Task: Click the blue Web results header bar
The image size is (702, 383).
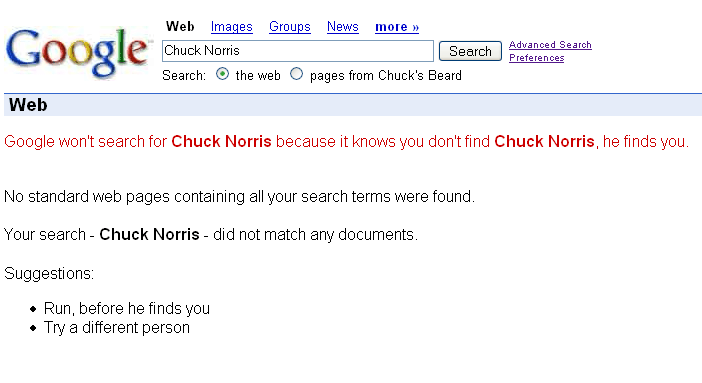Action: (x=353, y=105)
